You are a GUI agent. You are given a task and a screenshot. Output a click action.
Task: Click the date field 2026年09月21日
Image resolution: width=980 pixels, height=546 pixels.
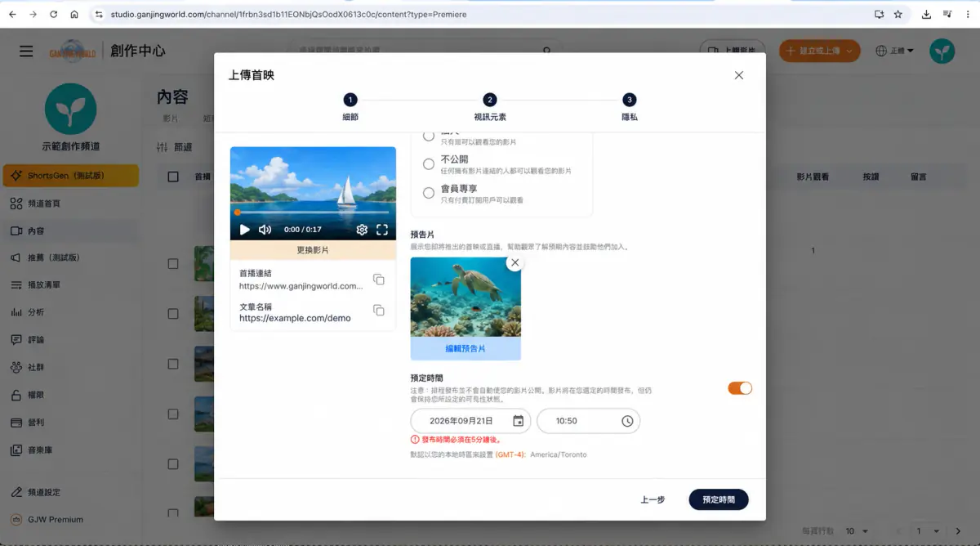click(470, 421)
